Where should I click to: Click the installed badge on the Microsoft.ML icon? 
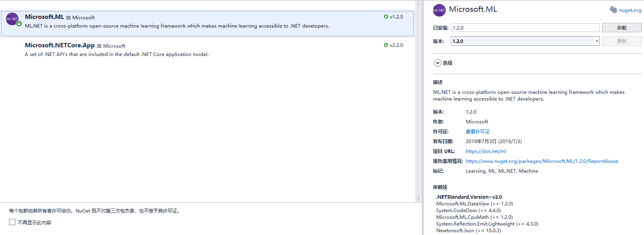(x=19, y=24)
